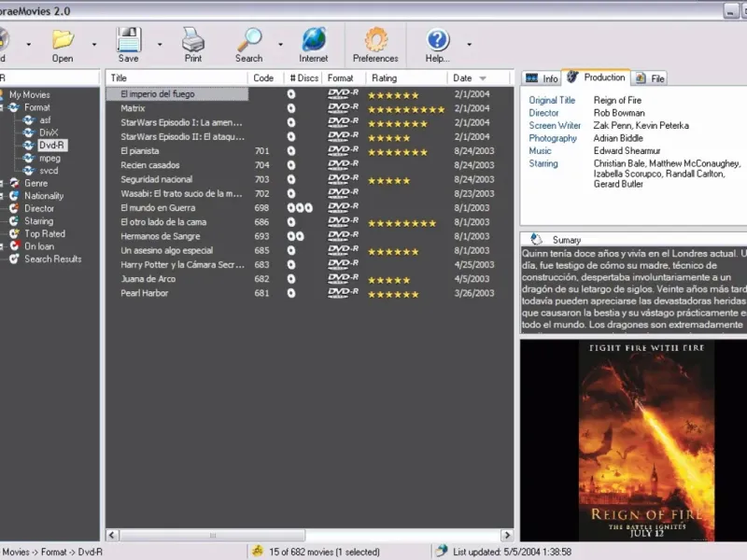This screenshot has width=747, height=560.
Task: Select the movie El mundo en Guerra
Action: 158,208
